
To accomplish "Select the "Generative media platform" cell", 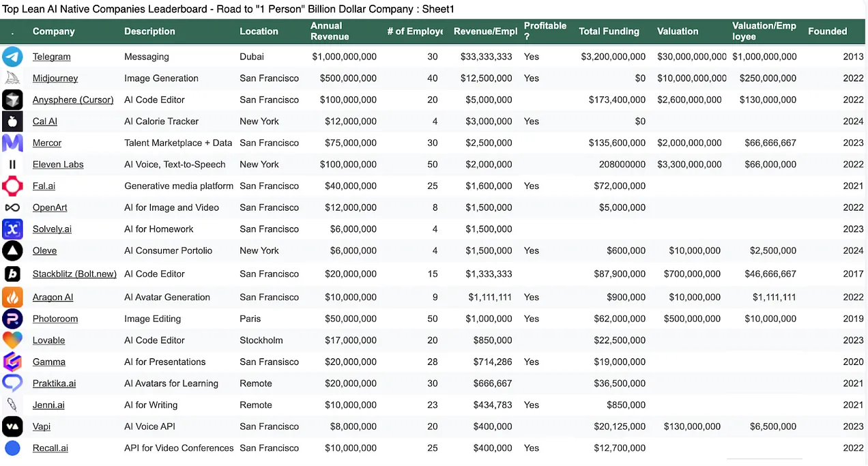I will coord(179,186).
